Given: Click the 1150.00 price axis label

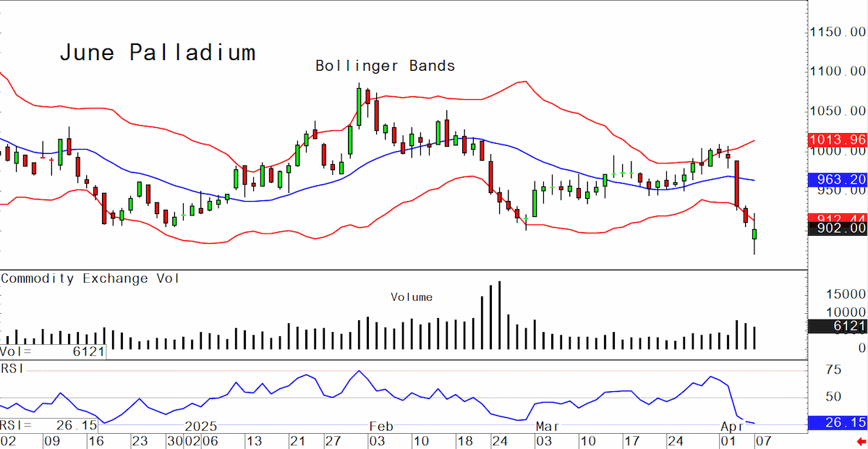Looking at the screenshot, I should 838,33.
